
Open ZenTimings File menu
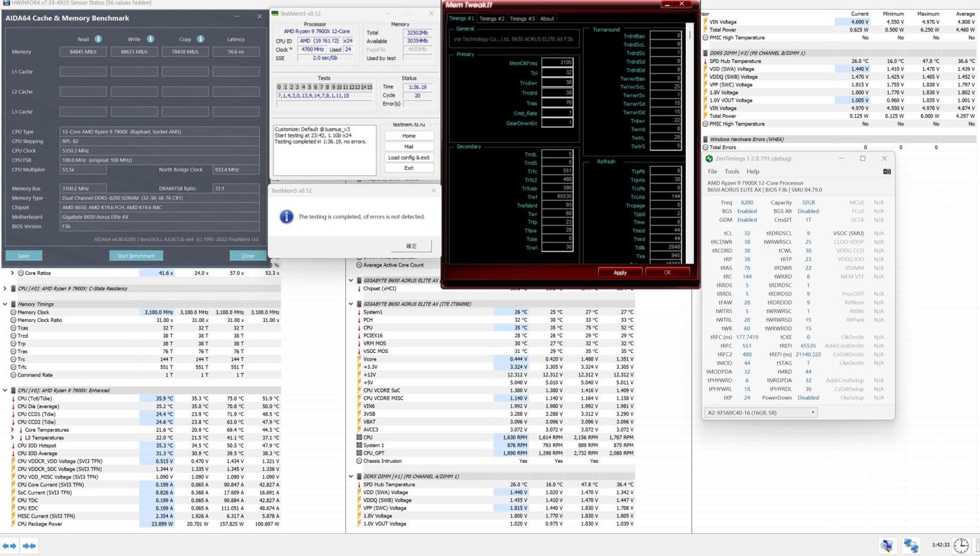coord(713,171)
